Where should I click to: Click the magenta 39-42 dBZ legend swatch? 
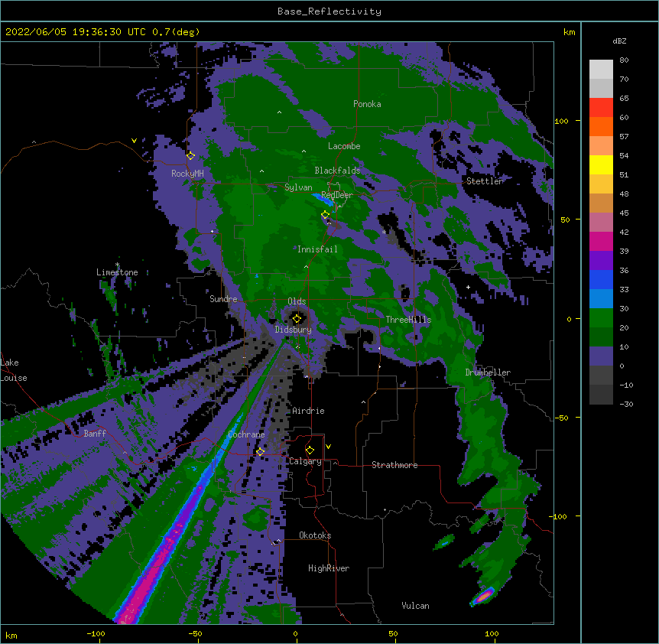pyautogui.click(x=601, y=241)
